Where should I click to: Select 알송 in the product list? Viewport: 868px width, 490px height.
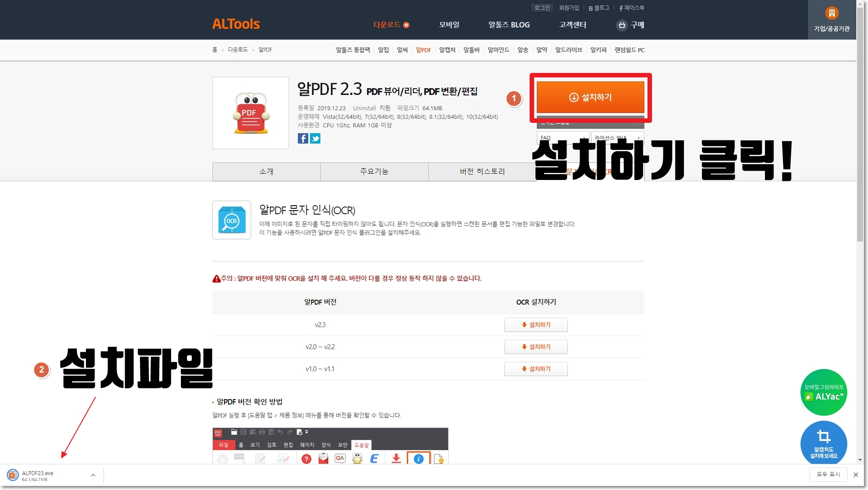pyautogui.click(x=523, y=50)
